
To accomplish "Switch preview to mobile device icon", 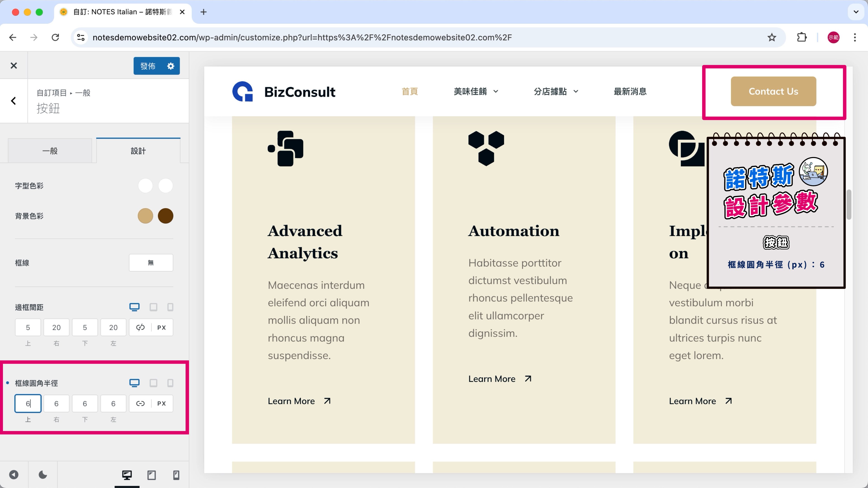I will point(176,475).
